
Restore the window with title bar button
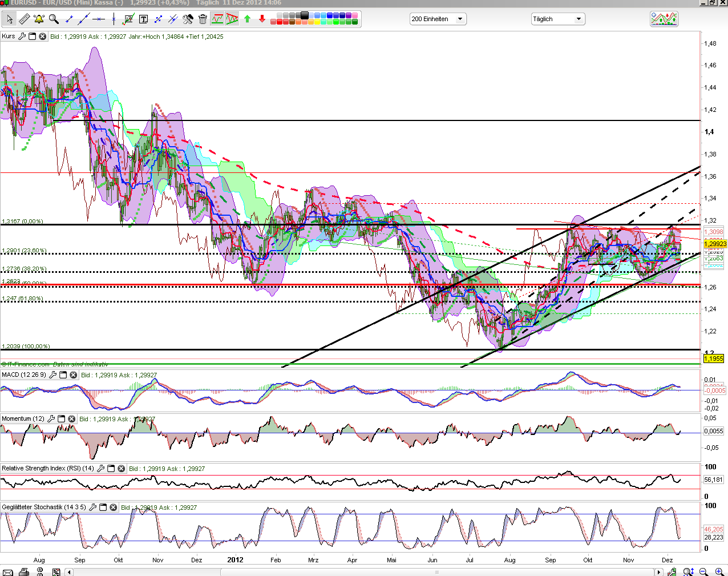pyautogui.click(x=712, y=3)
